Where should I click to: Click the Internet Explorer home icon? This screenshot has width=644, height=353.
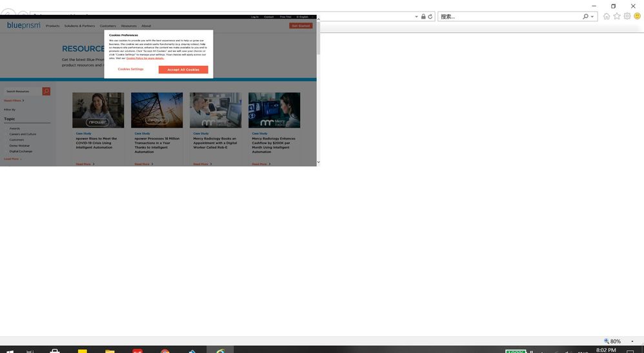pos(606,16)
